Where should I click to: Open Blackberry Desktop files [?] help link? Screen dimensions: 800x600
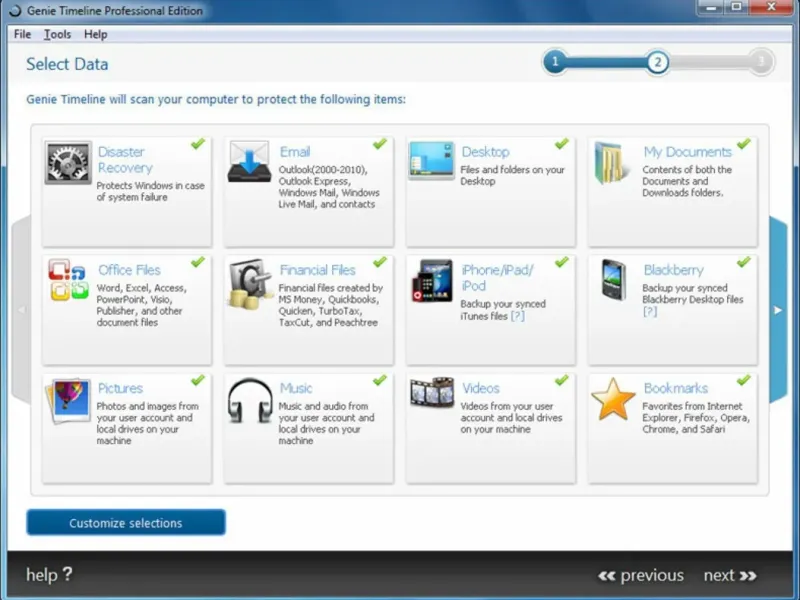click(x=650, y=311)
